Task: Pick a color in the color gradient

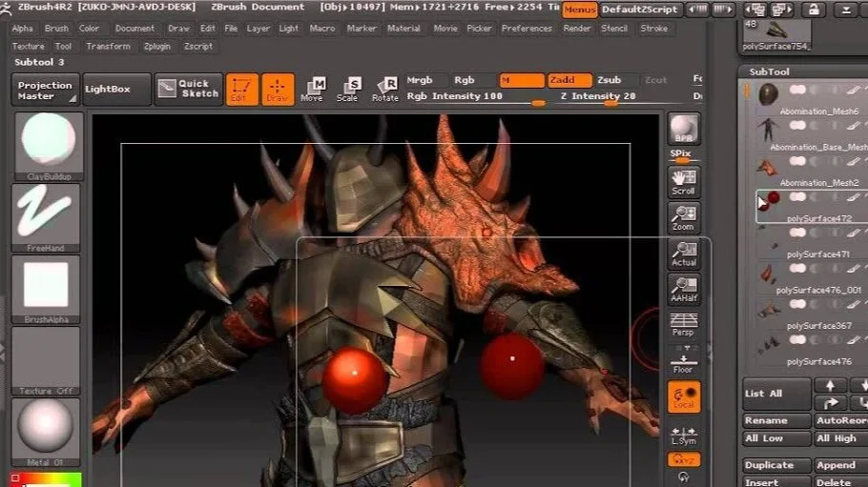Action: coord(47,479)
